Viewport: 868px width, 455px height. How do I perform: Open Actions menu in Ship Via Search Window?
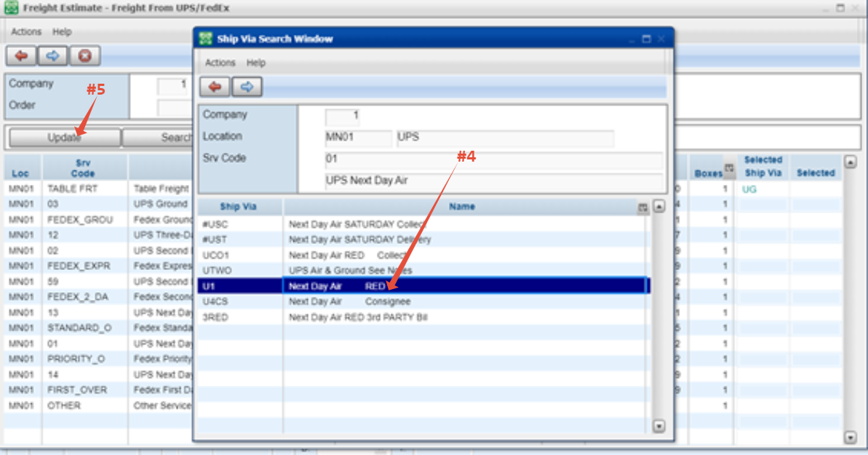(x=220, y=63)
